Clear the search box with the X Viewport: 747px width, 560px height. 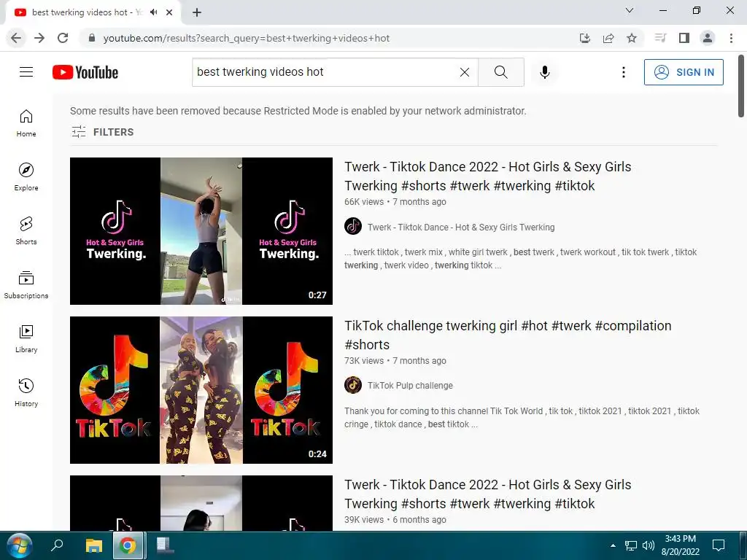click(x=465, y=72)
